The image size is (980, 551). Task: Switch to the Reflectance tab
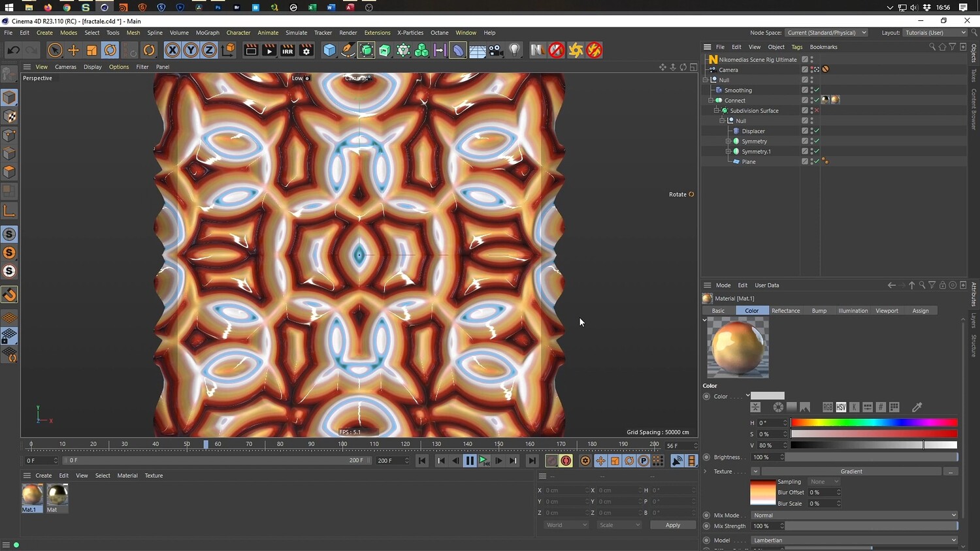tap(785, 311)
